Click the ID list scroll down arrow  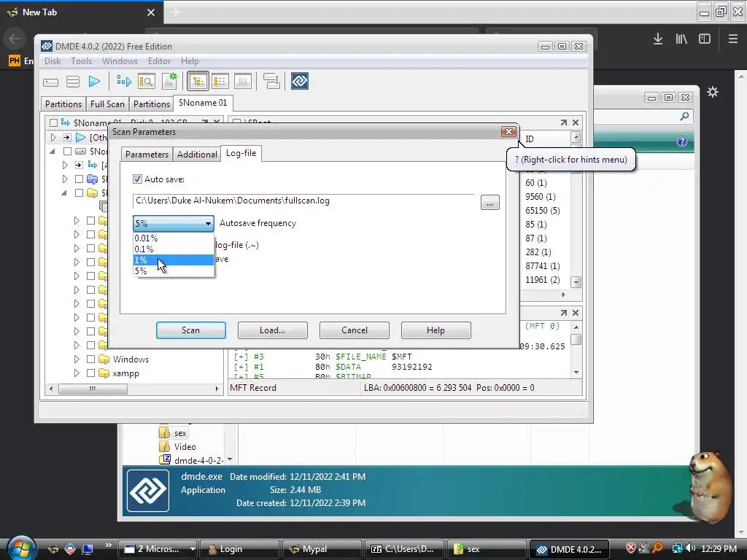click(x=576, y=282)
